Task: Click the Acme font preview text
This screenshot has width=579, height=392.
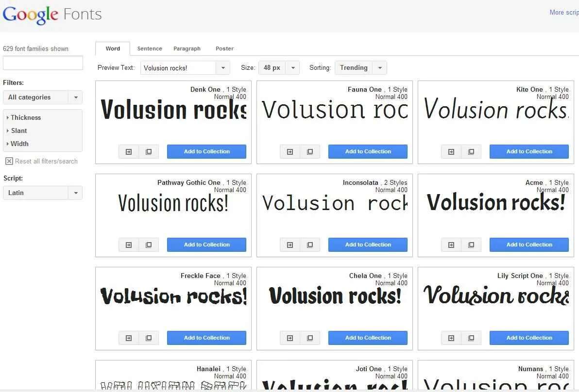Action: click(496, 202)
